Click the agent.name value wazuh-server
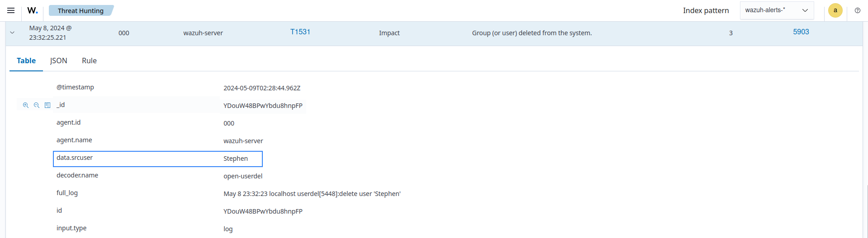The image size is (868, 238). click(x=243, y=141)
